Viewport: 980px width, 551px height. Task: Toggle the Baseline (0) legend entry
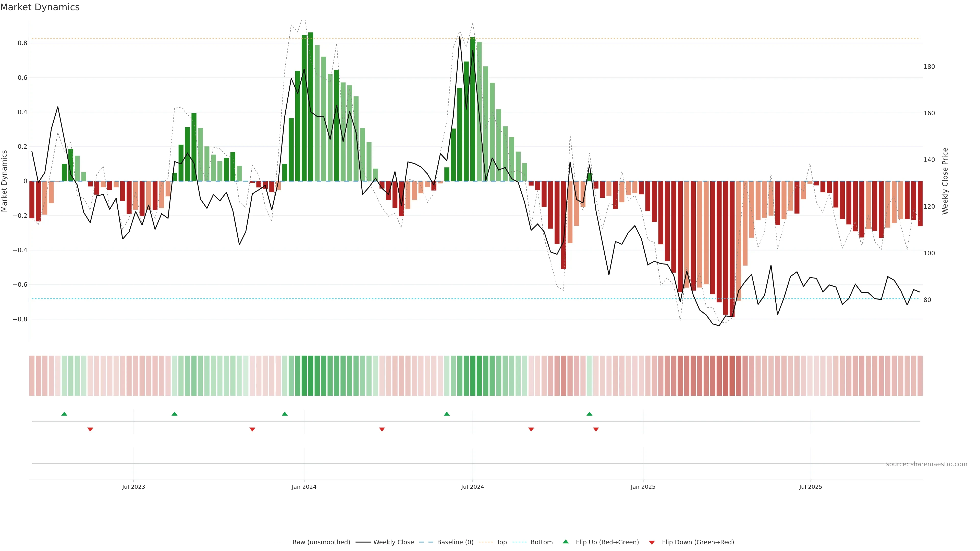[455, 542]
